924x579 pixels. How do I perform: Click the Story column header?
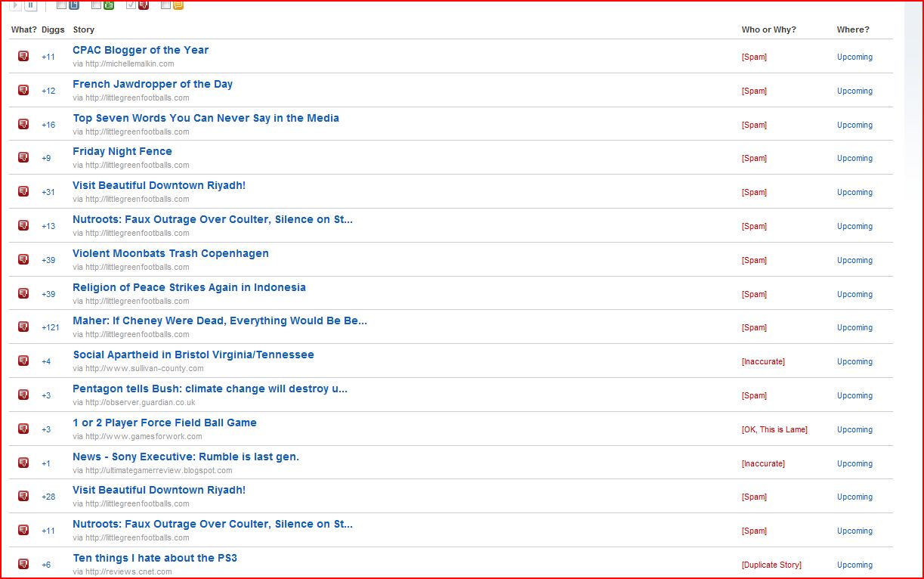pos(84,29)
